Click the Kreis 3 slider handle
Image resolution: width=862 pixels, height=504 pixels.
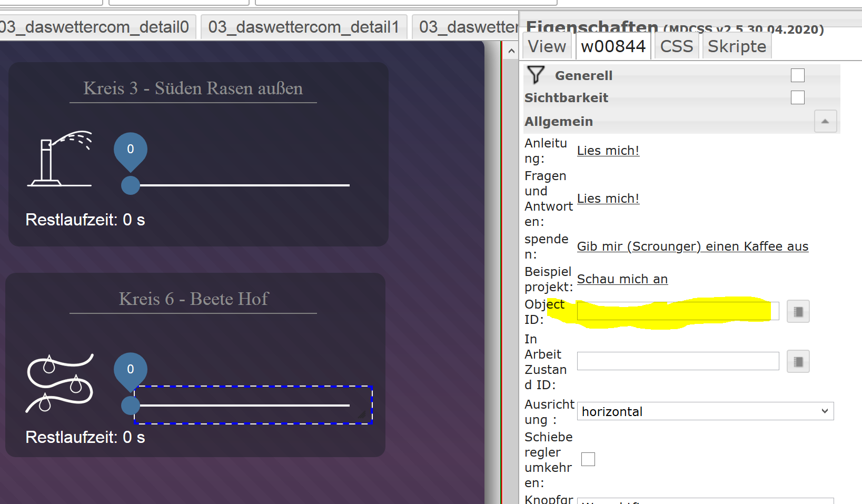click(131, 185)
